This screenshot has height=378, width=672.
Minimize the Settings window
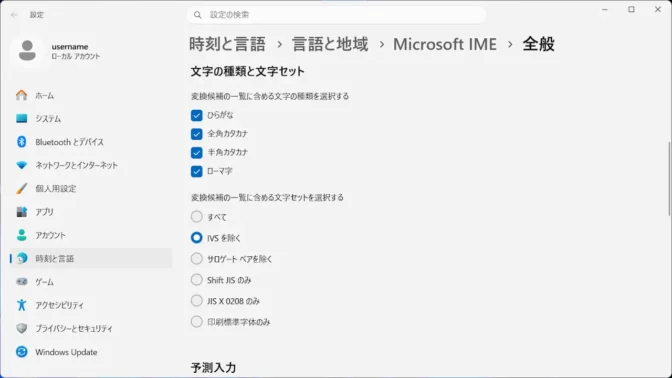(x=605, y=9)
